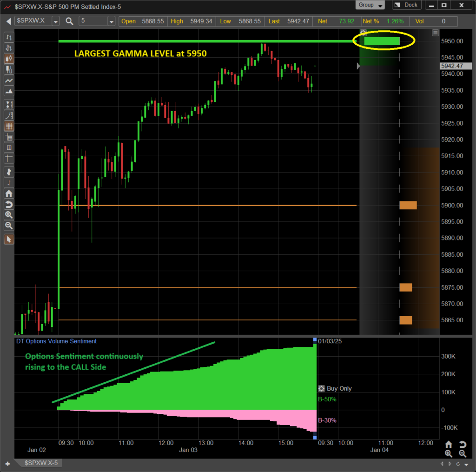Image resolution: width=476 pixels, height=472 pixels.
Task: Click the zoom in magnifier in left toolbar
Action: [9, 215]
